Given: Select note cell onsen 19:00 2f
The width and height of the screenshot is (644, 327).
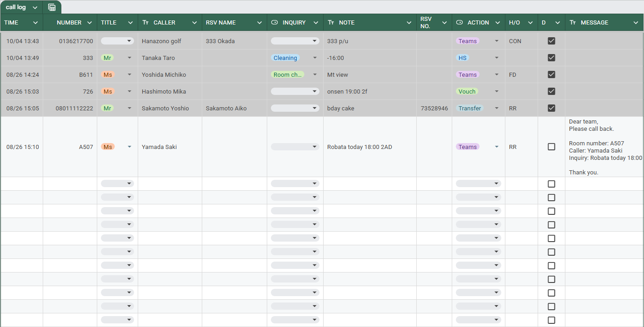Looking at the screenshot, I should tap(370, 91).
